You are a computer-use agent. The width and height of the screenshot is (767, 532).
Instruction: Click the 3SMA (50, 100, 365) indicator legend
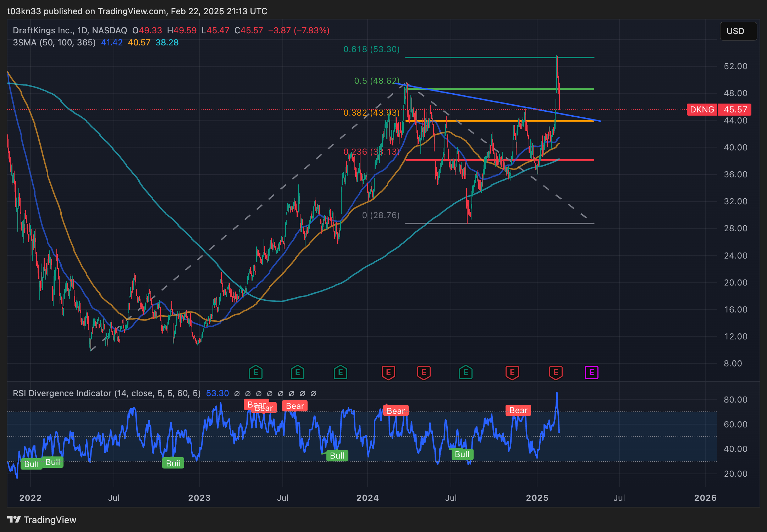(54, 43)
